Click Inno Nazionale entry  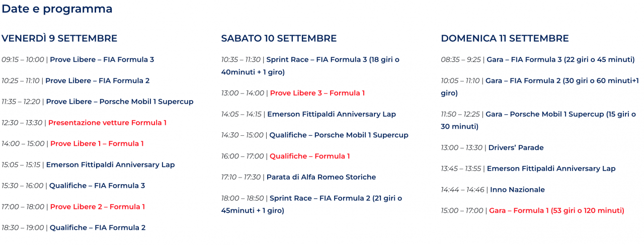point(517,190)
